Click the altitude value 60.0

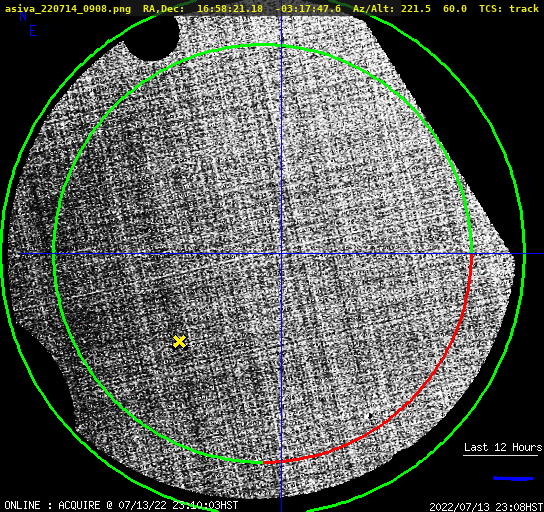(455, 9)
